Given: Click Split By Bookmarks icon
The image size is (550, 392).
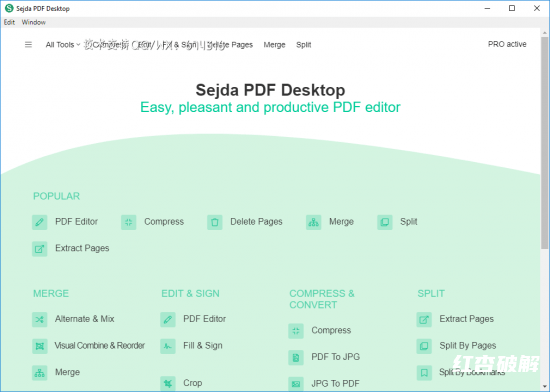Looking at the screenshot, I should pyautogui.click(x=424, y=372).
